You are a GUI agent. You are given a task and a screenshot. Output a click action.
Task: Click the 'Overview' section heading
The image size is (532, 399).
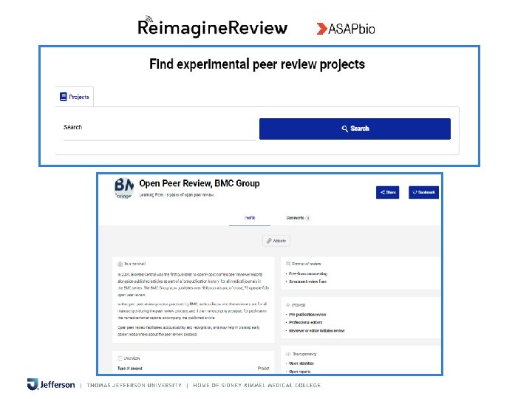click(129, 358)
